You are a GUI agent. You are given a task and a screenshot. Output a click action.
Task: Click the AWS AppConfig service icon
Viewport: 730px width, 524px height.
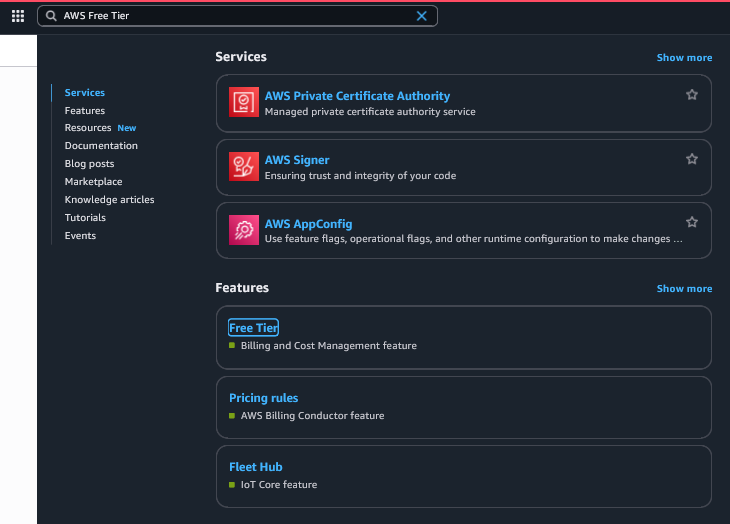[x=244, y=229]
